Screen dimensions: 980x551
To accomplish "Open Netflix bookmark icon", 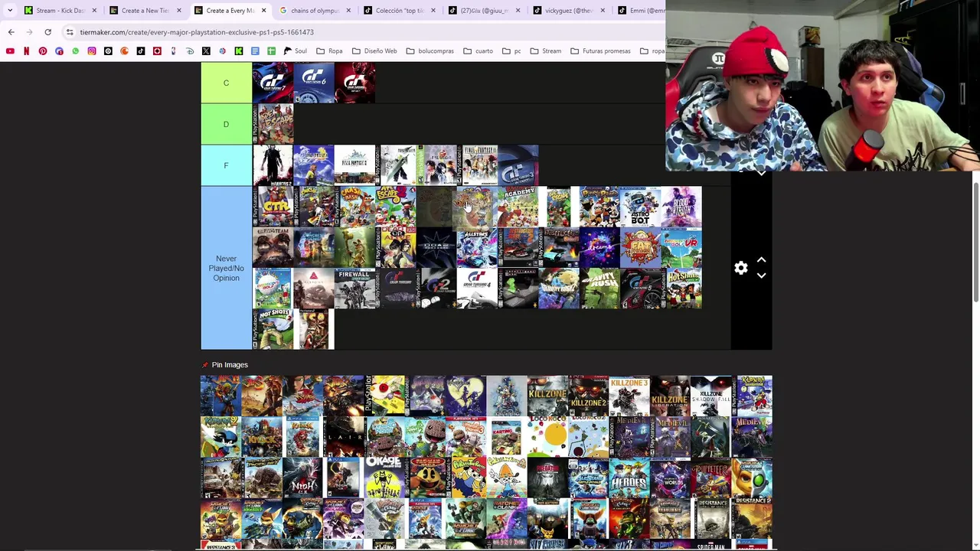I will click(x=26, y=51).
